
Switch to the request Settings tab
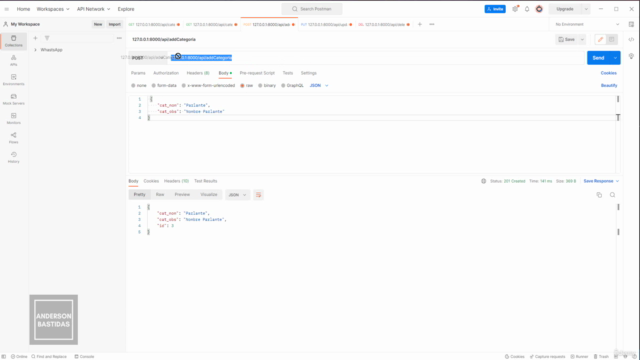(309, 73)
